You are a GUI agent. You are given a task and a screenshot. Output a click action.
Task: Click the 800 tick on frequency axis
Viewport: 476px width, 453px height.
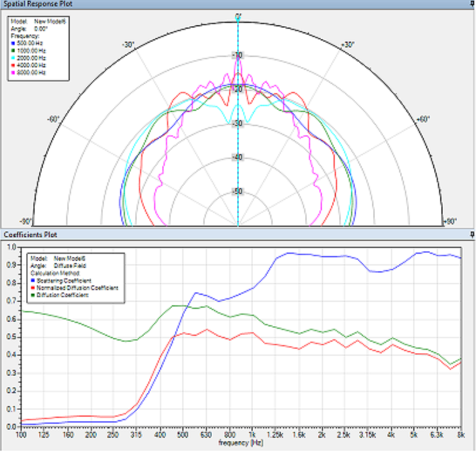point(230,435)
